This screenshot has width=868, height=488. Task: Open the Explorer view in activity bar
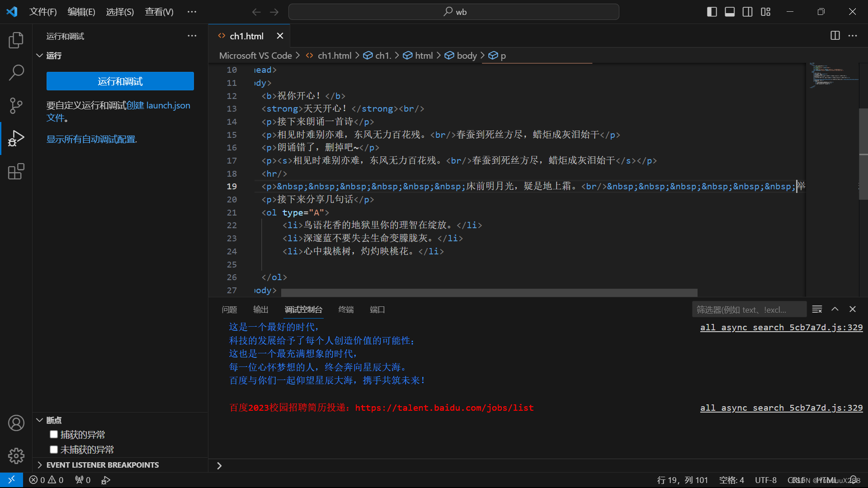(16, 40)
